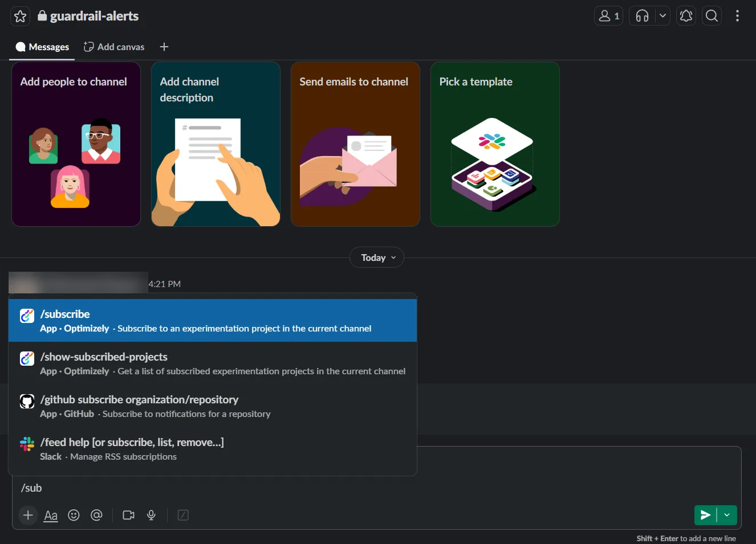The image size is (756, 544).
Task: Select the Add canvas tab
Action: [x=114, y=47]
